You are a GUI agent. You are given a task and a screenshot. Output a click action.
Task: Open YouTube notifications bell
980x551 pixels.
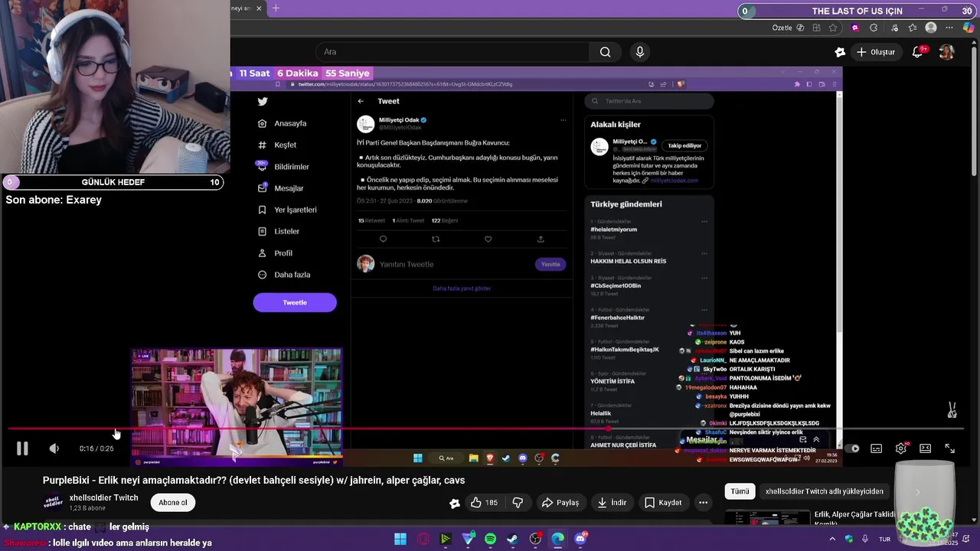[x=918, y=52]
